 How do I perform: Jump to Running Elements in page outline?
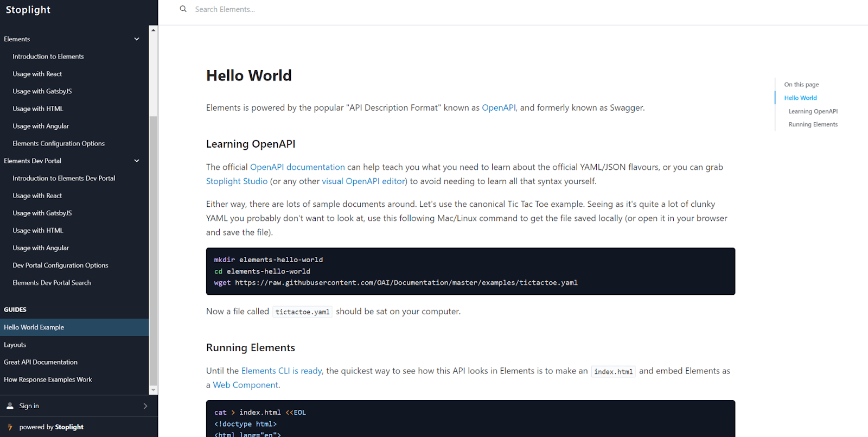(x=813, y=124)
